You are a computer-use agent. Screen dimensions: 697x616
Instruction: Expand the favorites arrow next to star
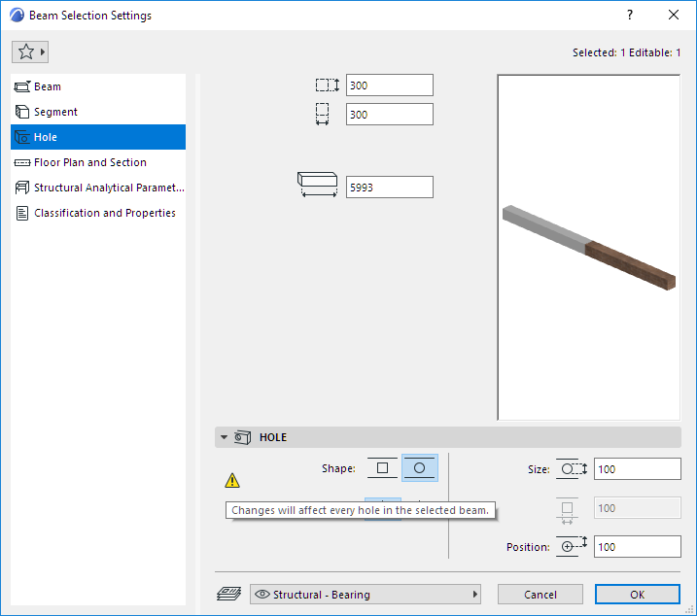click(x=43, y=52)
